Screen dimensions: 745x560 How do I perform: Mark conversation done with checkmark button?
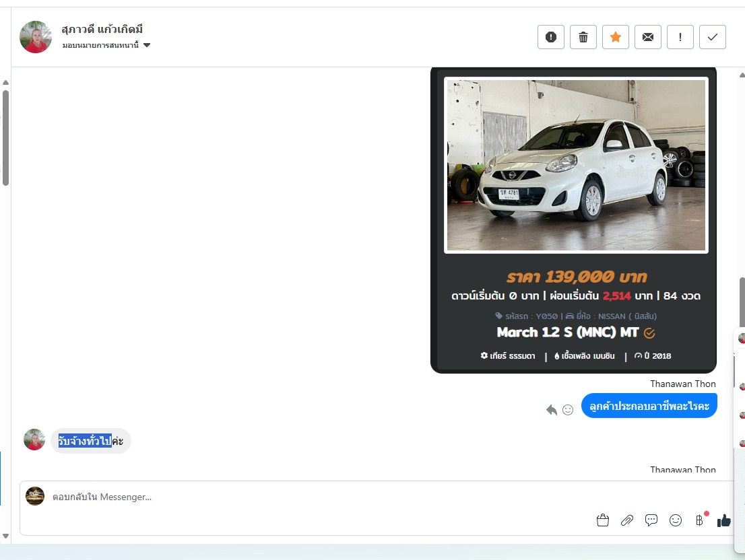click(712, 37)
